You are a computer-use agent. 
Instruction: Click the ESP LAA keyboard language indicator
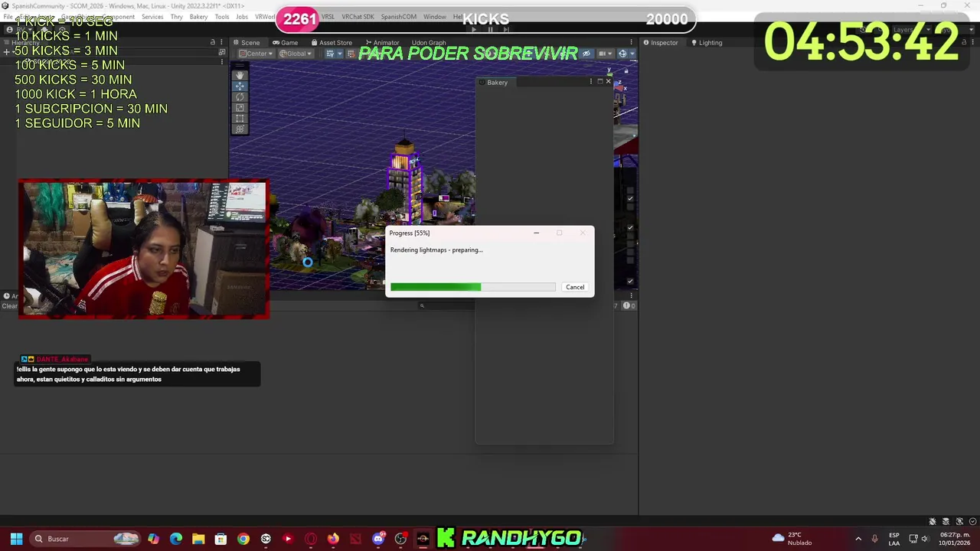[893, 539]
